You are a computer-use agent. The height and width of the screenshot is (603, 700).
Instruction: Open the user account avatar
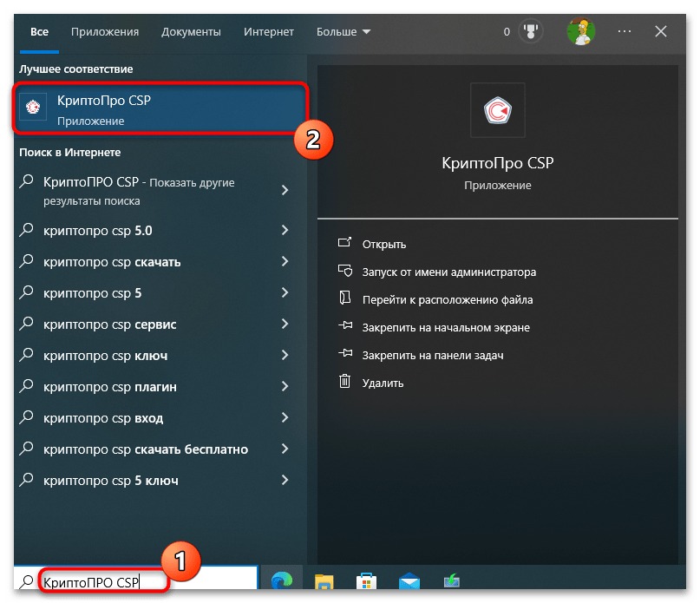[x=581, y=31]
